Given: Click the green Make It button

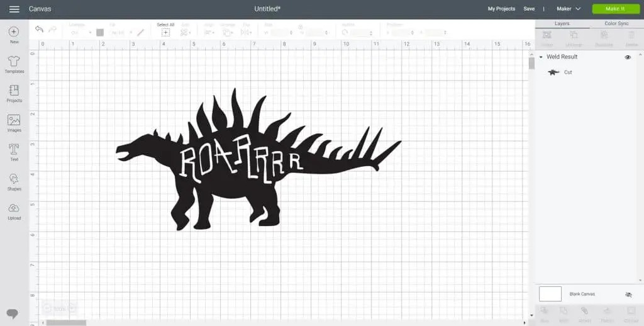Looking at the screenshot, I should [x=616, y=9].
